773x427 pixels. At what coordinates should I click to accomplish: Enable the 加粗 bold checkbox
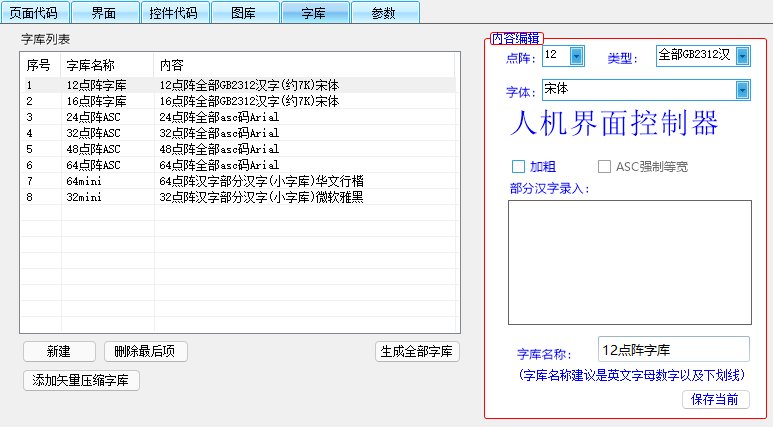click(518, 167)
